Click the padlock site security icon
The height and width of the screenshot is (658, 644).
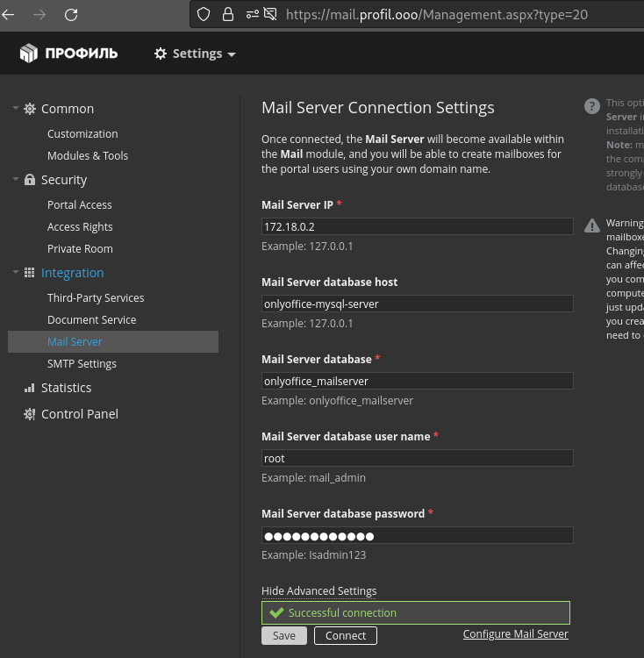pyautogui.click(x=228, y=14)
